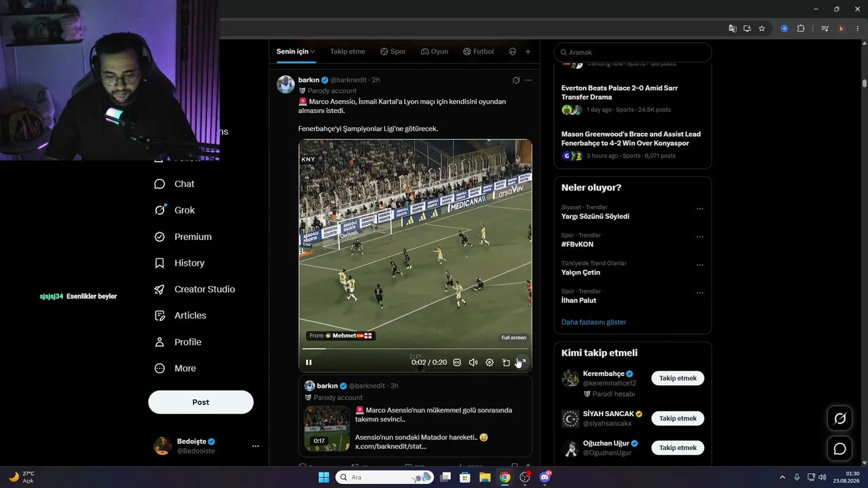
Task: Open History bookmark item in sidebar
Action: (x=179, y=263)
